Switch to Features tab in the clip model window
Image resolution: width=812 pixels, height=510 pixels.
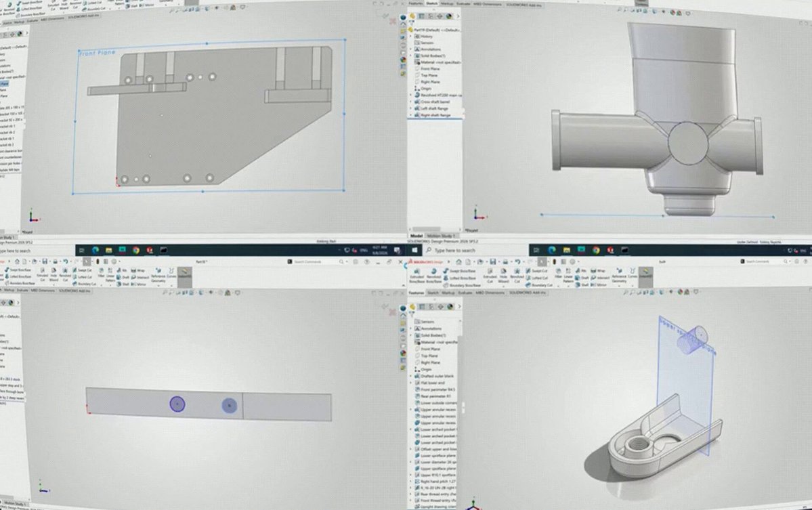coord(416,293)
